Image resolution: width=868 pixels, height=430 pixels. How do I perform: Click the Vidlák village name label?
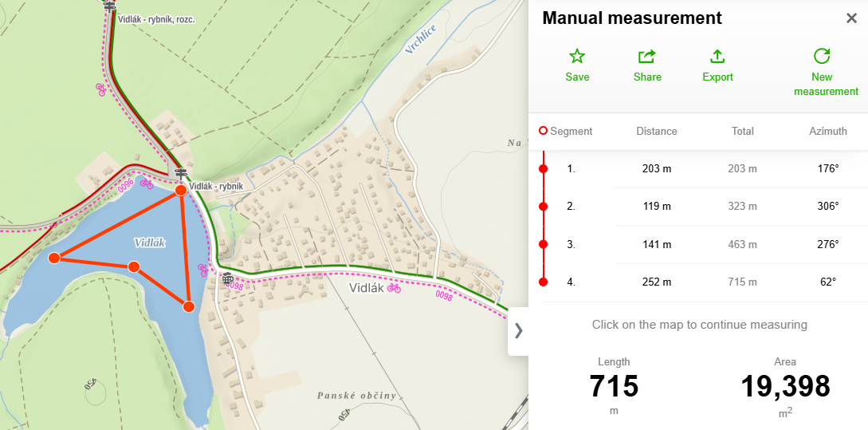point(367,287)
